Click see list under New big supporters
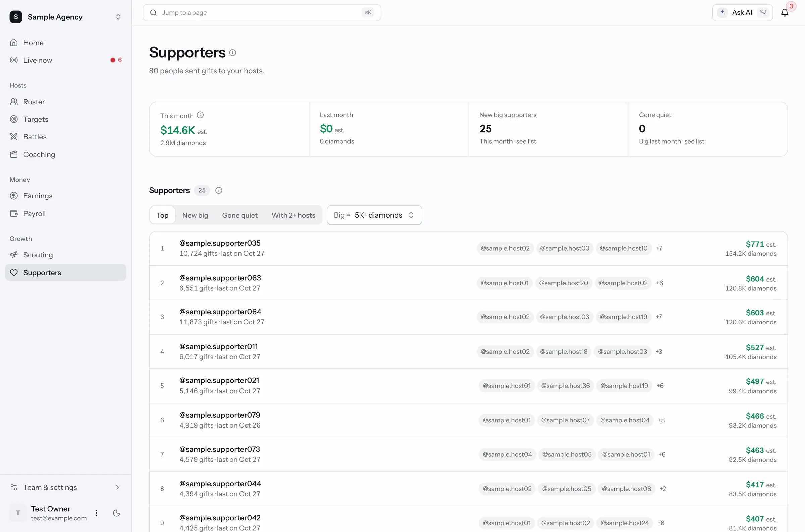 [526, 141]
